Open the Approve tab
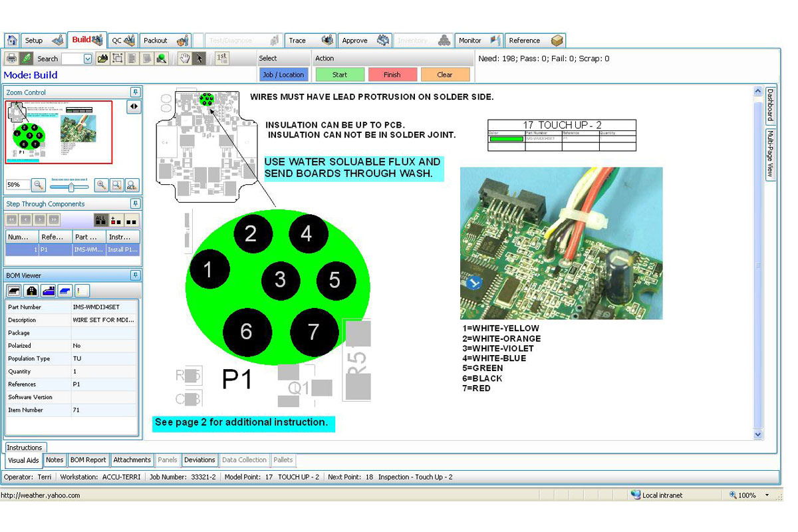The image size is (798, 532). [365, 41]
